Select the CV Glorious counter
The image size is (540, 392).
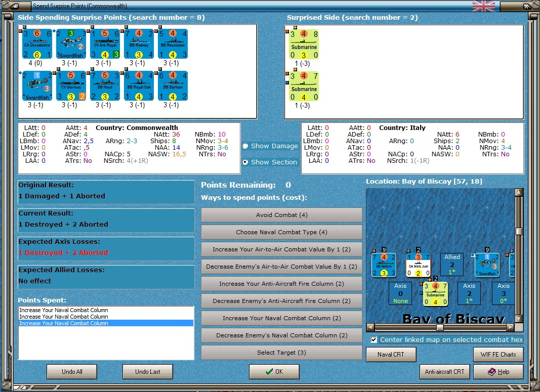(71, 85)
